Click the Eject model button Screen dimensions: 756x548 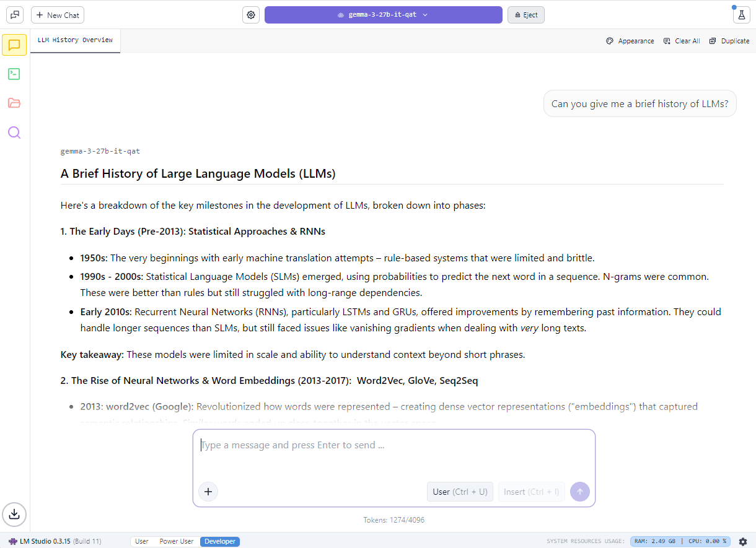525,15
